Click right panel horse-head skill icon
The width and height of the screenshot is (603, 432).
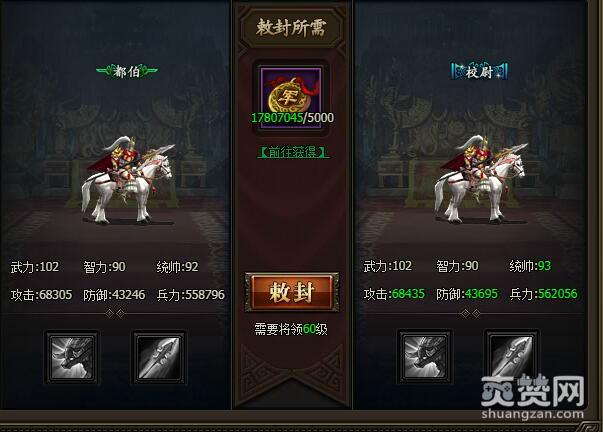tap(424, 357)
